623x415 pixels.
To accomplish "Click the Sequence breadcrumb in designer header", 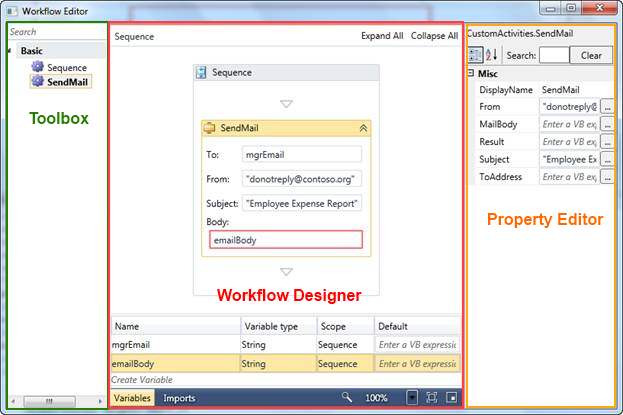I will 134,37.
